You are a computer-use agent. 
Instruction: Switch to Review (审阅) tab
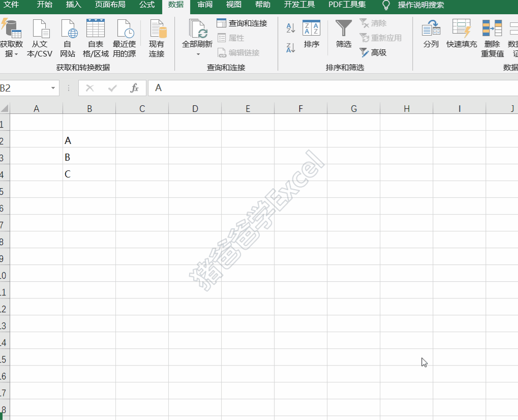(x=205, y=5)
